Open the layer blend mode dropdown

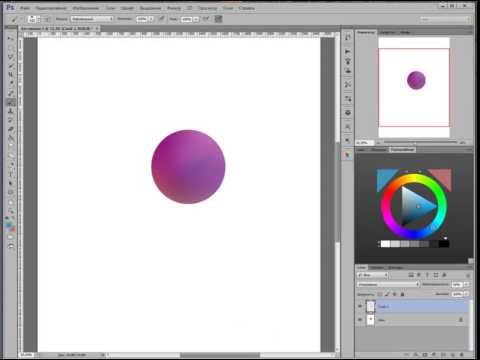click(389, 285)
